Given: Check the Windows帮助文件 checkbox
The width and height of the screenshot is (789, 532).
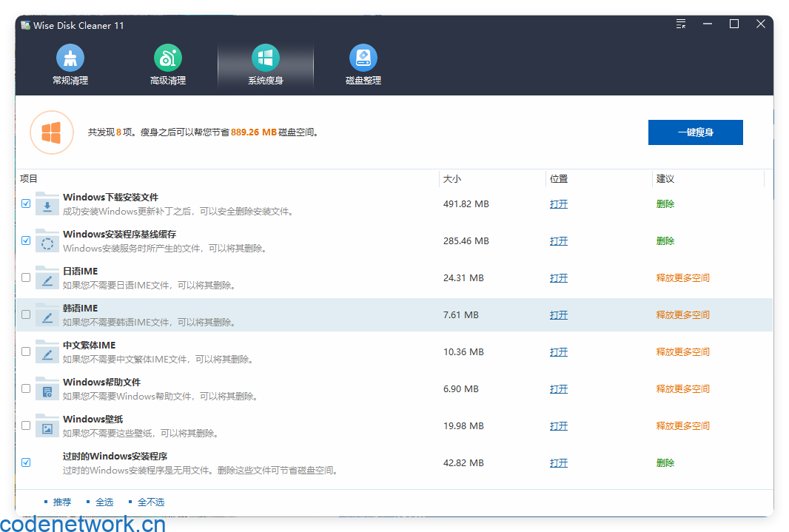Looking at the screenshot, I should tap(26, 388).
